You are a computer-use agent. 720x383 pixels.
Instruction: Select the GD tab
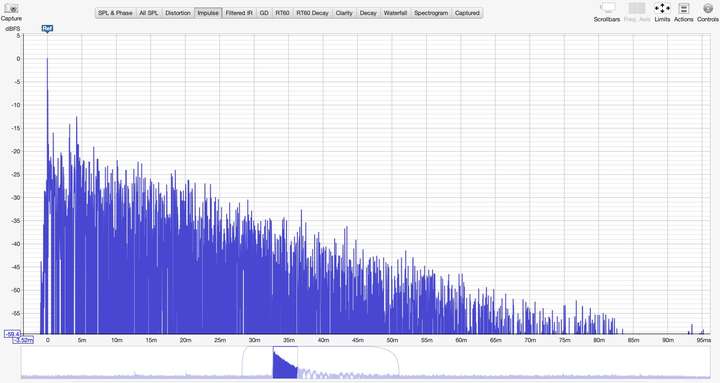(x=264, y=13)
